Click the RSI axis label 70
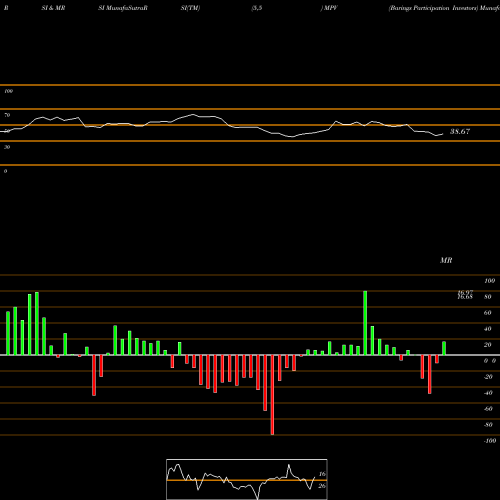 7,115
